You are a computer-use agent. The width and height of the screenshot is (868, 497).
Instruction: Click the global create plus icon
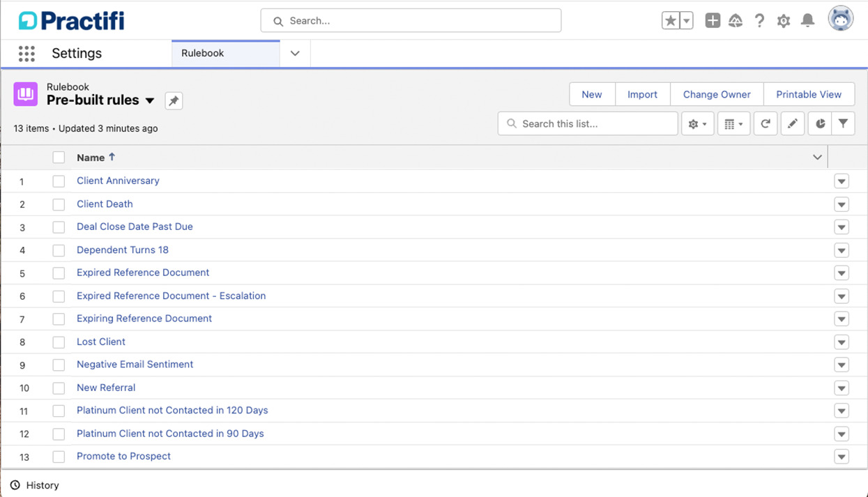coord(713,21)
